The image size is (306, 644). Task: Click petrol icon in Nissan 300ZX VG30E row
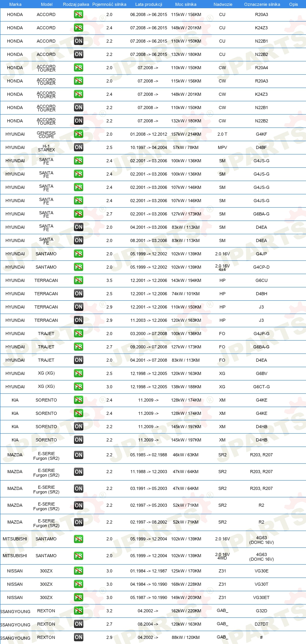coord(78,571)
